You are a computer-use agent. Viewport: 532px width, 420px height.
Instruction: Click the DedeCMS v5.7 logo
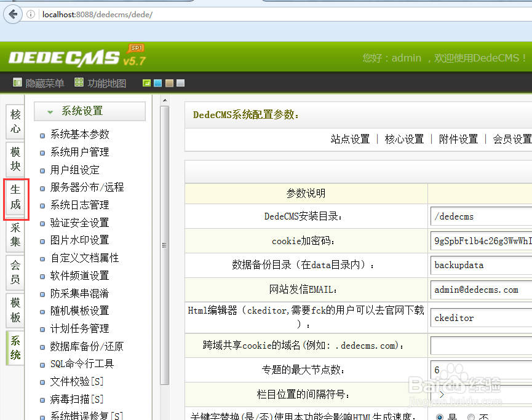pos(77,57)
